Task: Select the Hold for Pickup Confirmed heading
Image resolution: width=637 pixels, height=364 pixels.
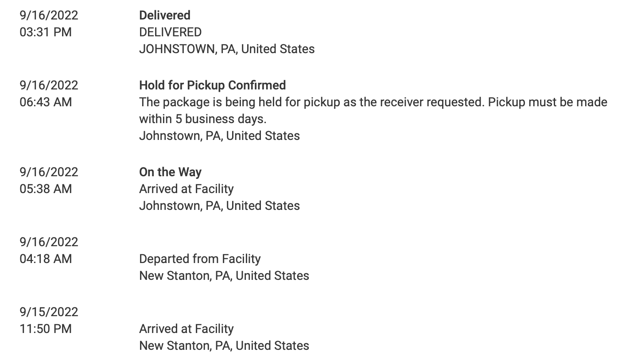Action: tap(213, 85)
